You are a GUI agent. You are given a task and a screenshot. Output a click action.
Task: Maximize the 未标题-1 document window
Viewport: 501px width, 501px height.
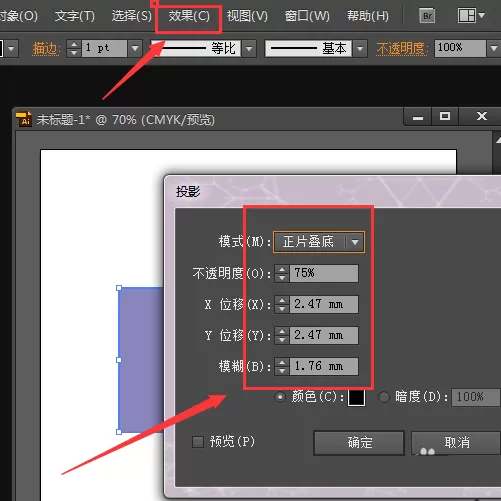(445, 116)
